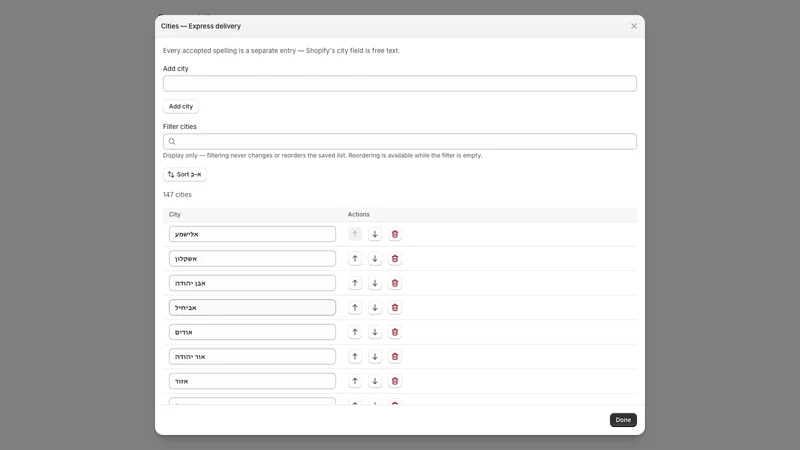Move אודים up in the list
This screenshot has width=800, height=450.
click(x=355, y=332)
